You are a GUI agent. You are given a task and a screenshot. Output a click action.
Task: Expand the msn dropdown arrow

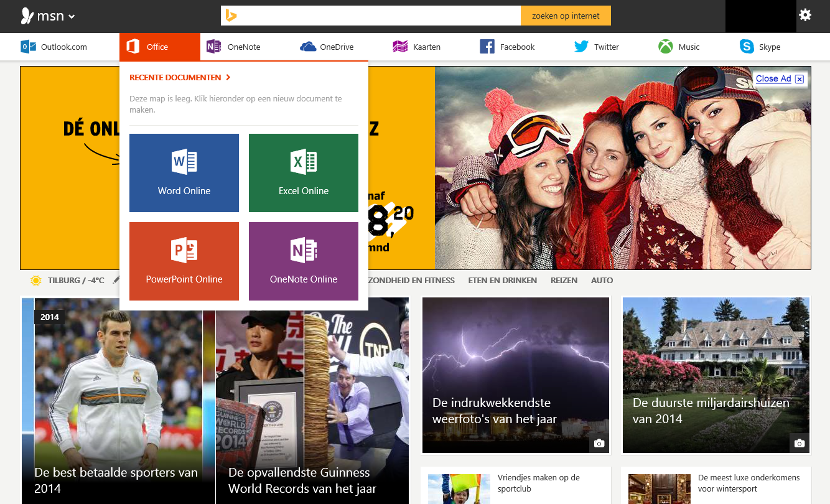(72, 17)
